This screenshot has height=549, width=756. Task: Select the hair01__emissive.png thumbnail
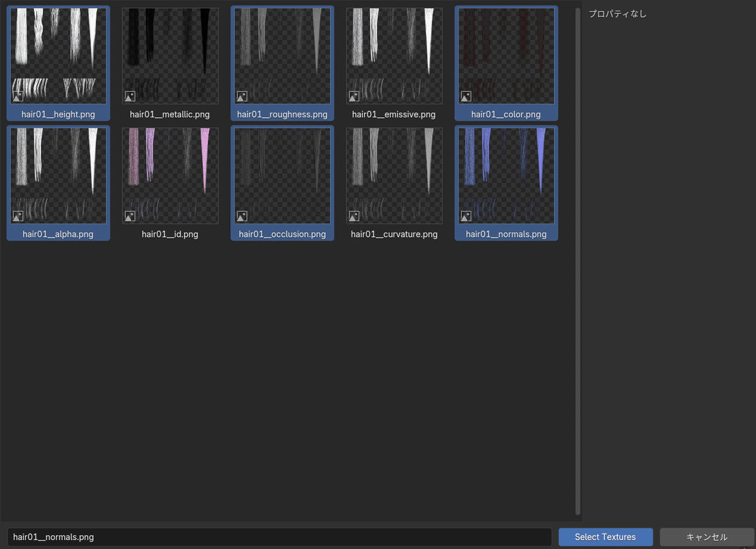(394, 56)
